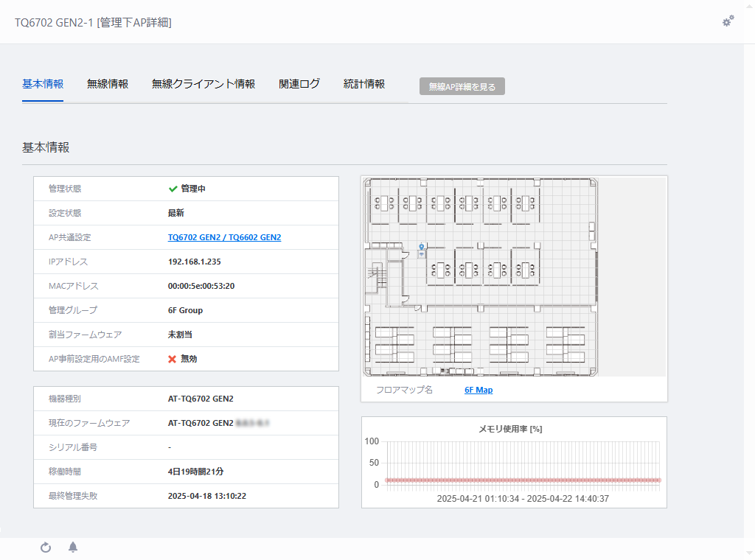Select the IP address 192.168.1.235
Screen dimensions: 755x560
click(x=194, y=262)
